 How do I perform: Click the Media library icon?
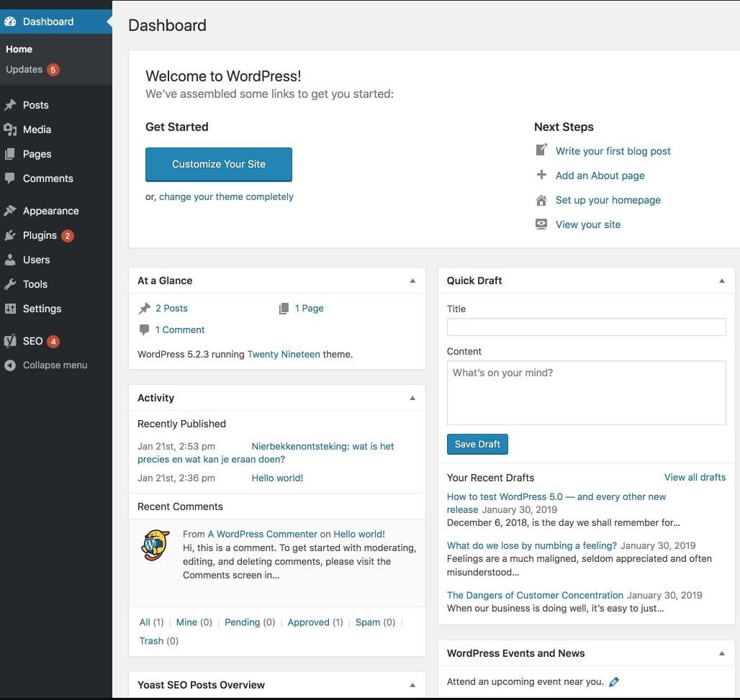[x=12, y=129]
